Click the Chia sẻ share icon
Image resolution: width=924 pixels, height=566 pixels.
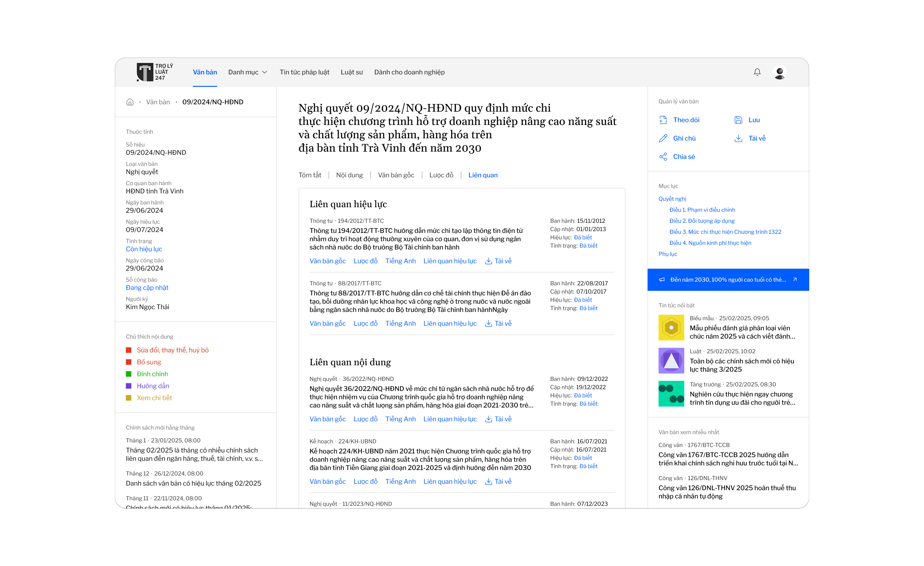pyautogui.click(x=663, y=157)
